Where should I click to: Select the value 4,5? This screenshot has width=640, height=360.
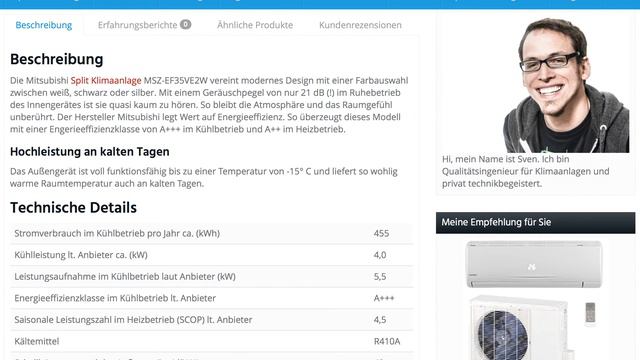(x=380, y=320)
